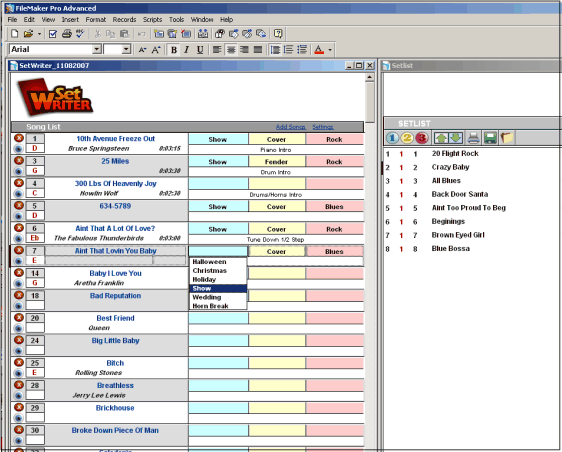
Task: Click blue round button beside Brickhouse
Action: 19,418
